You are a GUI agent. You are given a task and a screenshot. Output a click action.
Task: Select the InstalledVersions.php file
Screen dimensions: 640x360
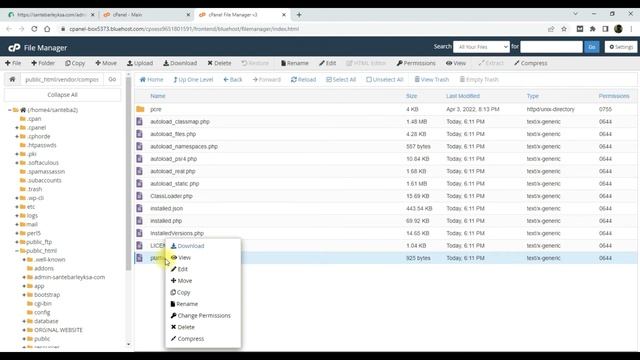(177, 233)
